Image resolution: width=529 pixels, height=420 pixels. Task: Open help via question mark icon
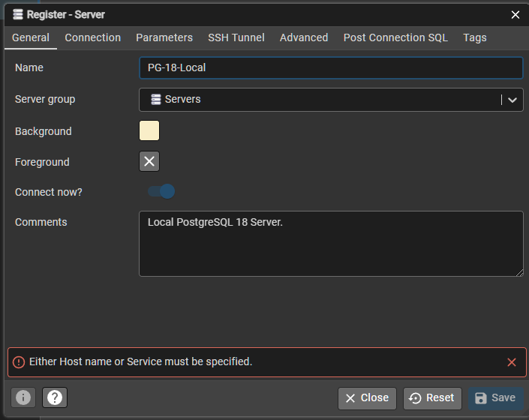pyautogui.click(x=55, y=397)
